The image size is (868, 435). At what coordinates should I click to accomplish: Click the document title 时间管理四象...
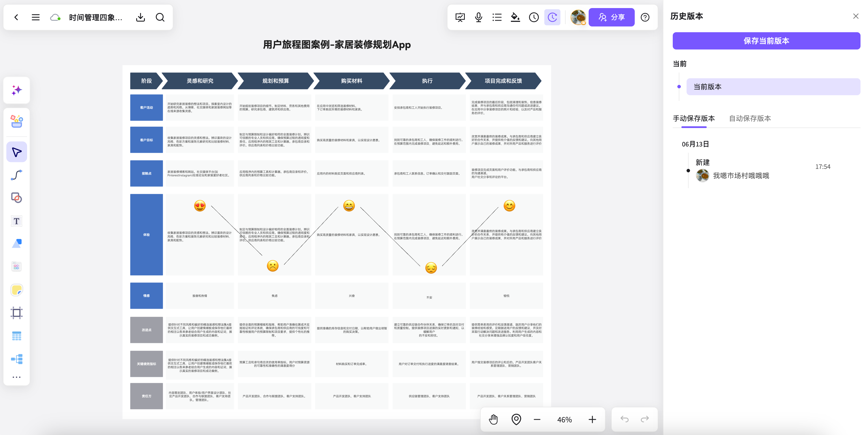[x=96, y=18]
